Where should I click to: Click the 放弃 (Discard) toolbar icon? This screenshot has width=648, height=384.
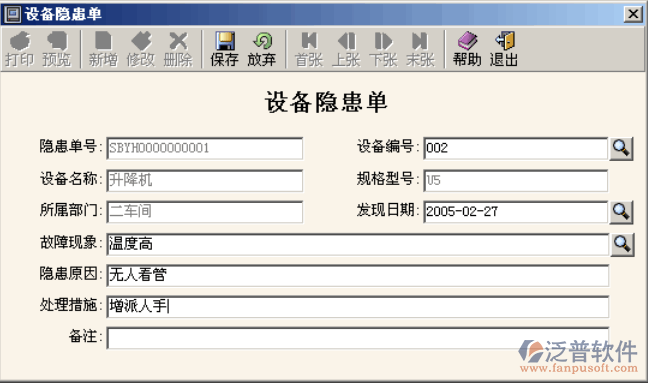262,49
